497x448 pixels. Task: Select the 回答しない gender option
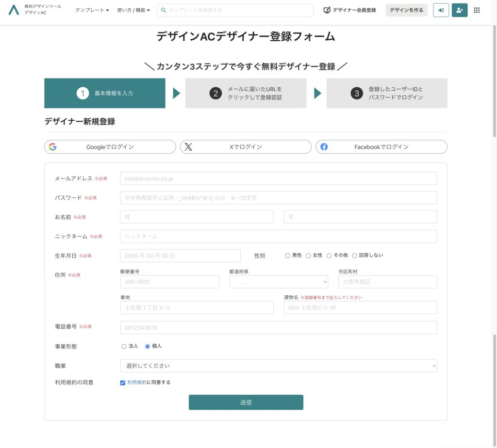(355, 256)
